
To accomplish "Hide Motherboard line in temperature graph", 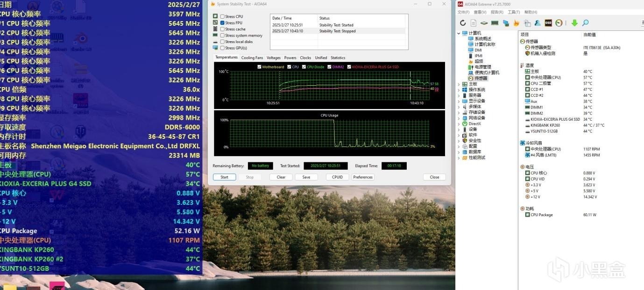I will coord(259,67).
